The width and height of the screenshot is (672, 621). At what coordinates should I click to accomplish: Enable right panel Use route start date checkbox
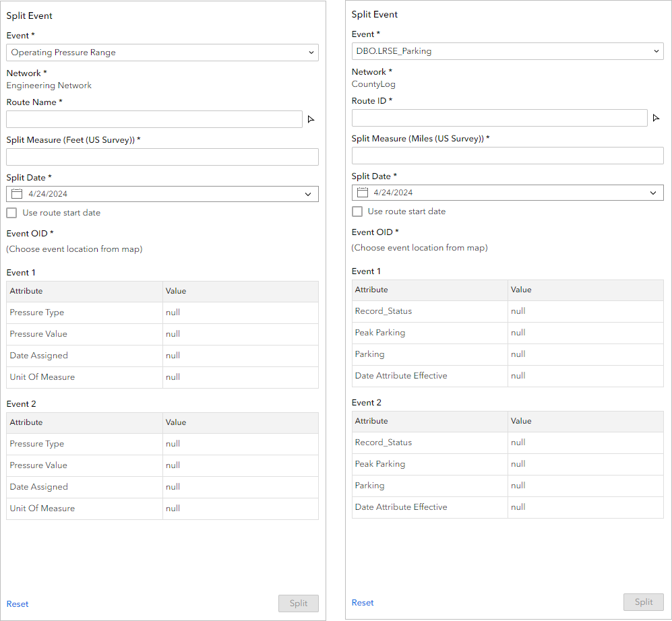point(357,211)
